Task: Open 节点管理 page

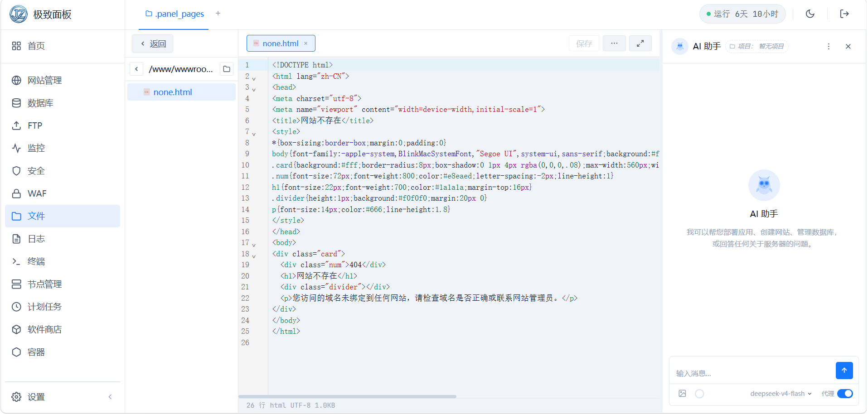Action: 63,284
